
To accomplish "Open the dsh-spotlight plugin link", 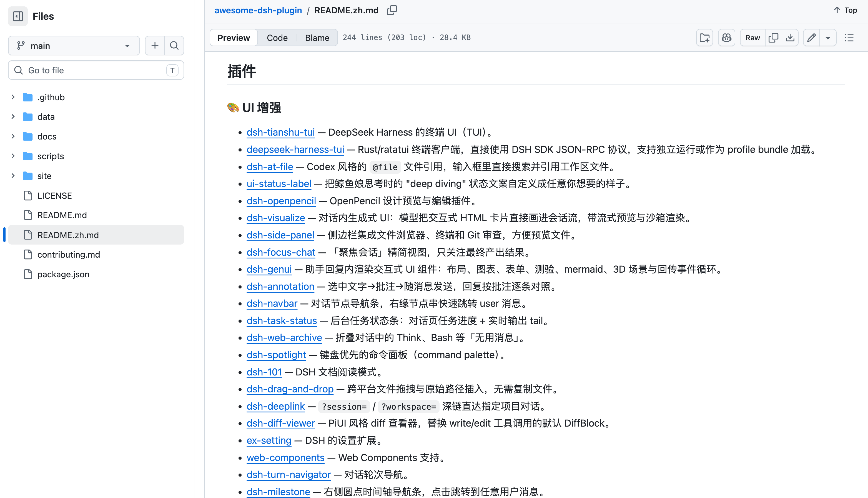I will tap(277, 355).
